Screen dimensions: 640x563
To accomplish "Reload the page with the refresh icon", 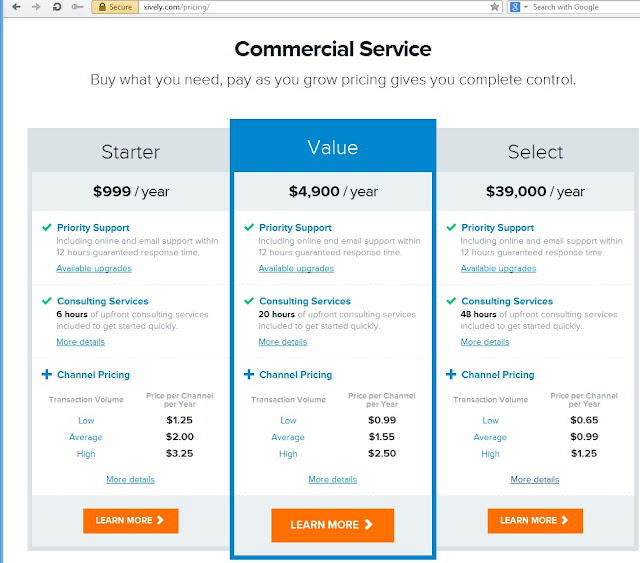I will click(58, 7).
